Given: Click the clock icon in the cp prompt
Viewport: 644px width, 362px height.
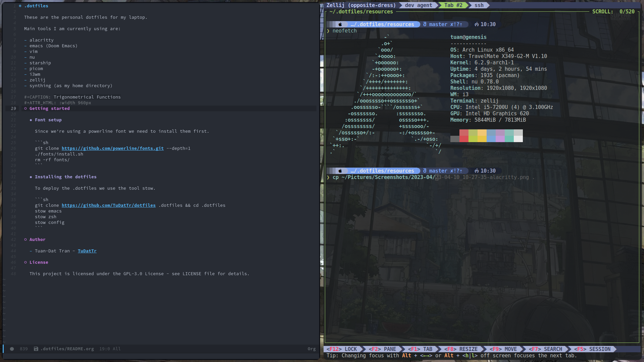Looking at the screenshot, I should [477, 171].
